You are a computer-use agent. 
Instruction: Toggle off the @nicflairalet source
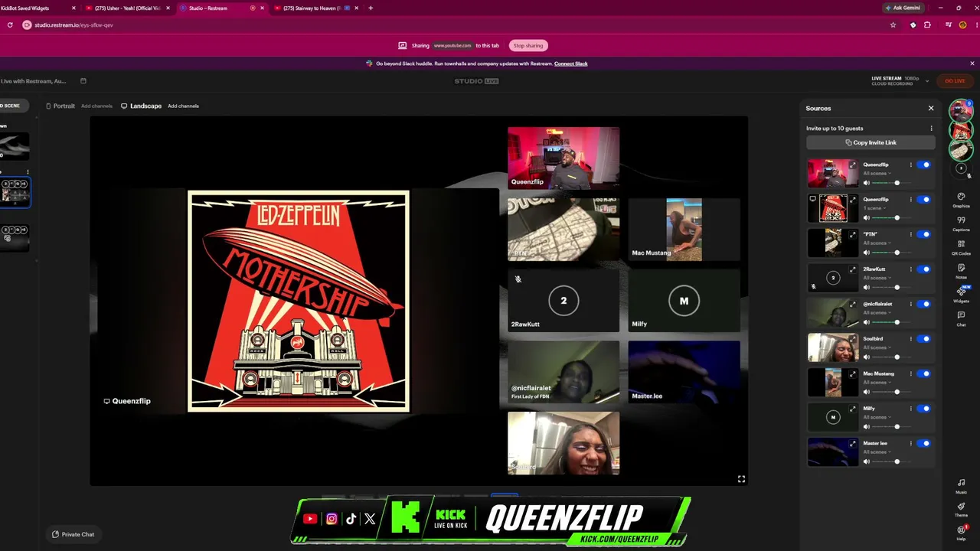[x=924, y=304]
